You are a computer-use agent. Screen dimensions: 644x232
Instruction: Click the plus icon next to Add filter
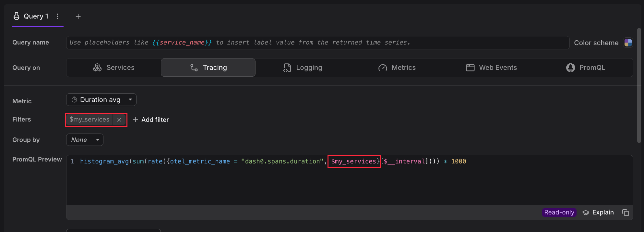(136, 120)
